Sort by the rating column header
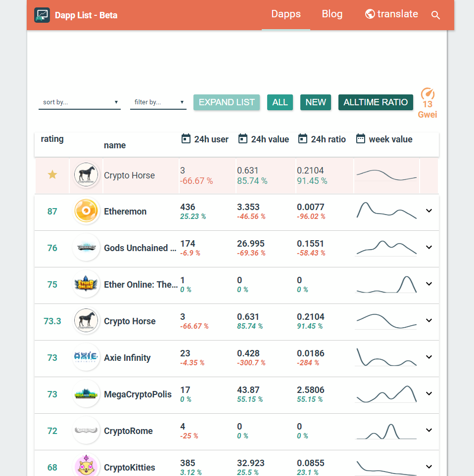The height and width of the screenshot is (476, 474). tap(52, 139)
